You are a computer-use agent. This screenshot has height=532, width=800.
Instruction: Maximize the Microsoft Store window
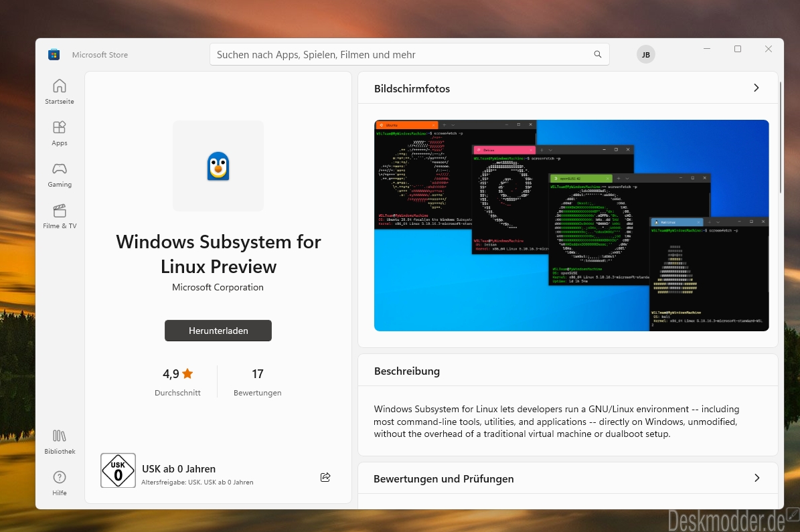(x=737, y=49)
